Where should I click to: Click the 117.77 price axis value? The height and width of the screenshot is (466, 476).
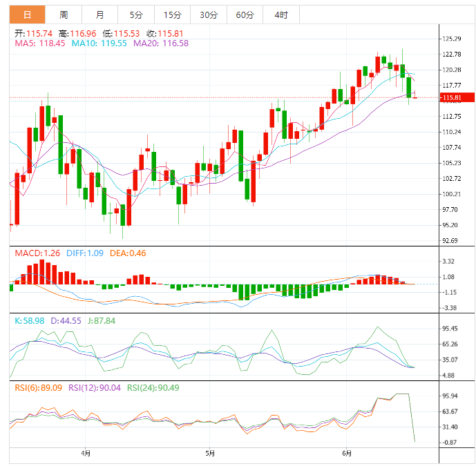(x=452, y=85)
